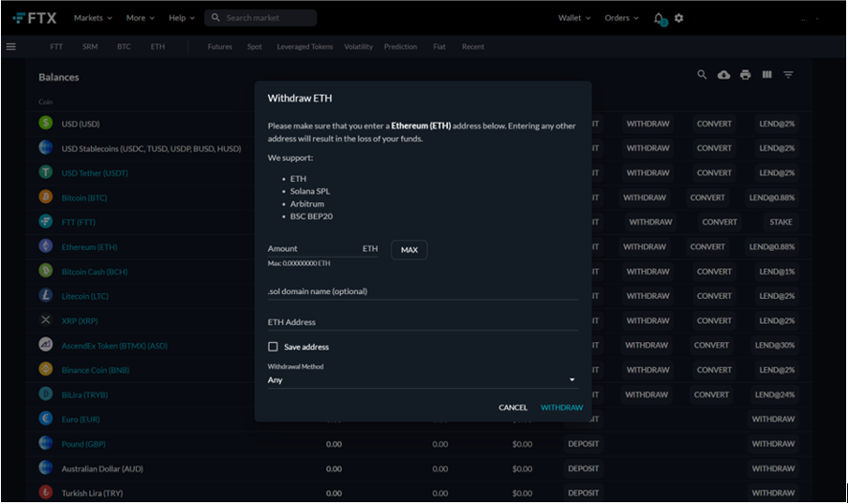Click the Bitcoin coin icon

pyautogui.click(x=46, y=197)
